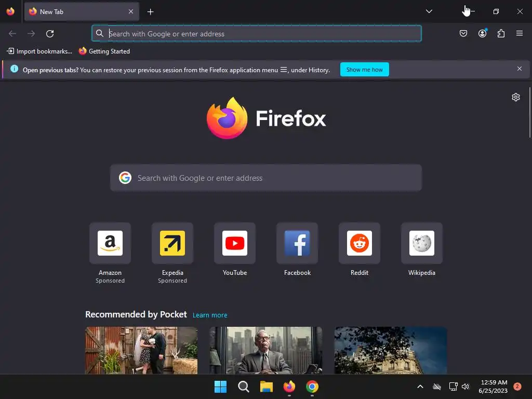Click Show me how button
Image resolution: width=532 pixels, height=399 pixels.
[364, 70]
